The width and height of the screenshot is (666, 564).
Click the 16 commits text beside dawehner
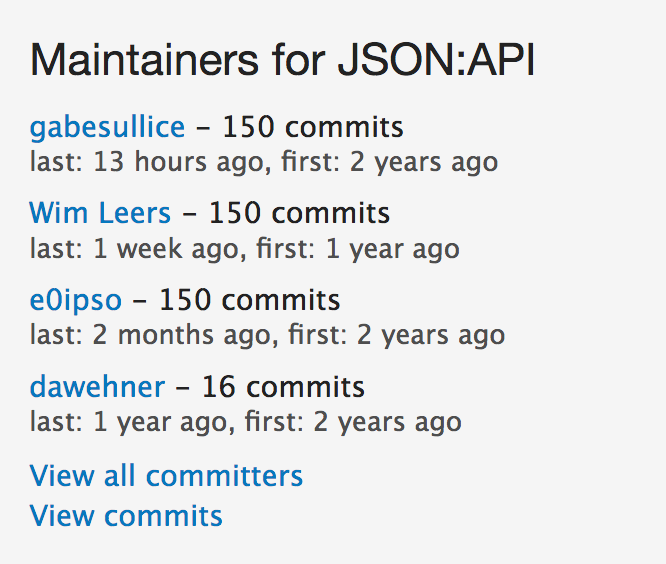[283, 385]
